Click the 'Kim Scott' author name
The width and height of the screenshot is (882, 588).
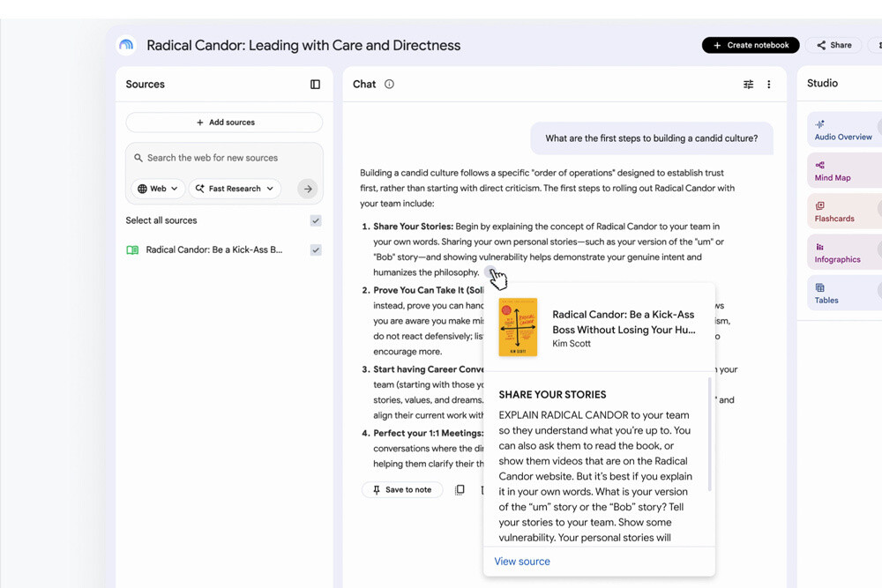coord(572,344)
